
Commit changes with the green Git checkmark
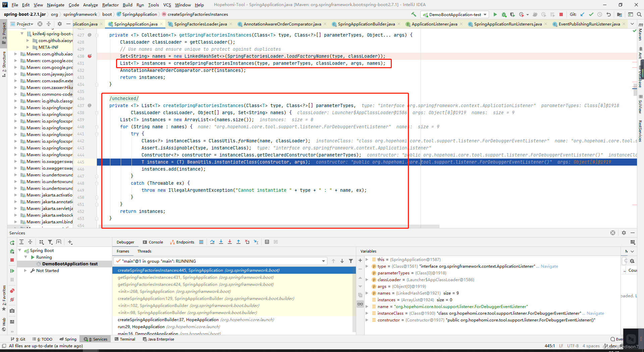point(591,14)
